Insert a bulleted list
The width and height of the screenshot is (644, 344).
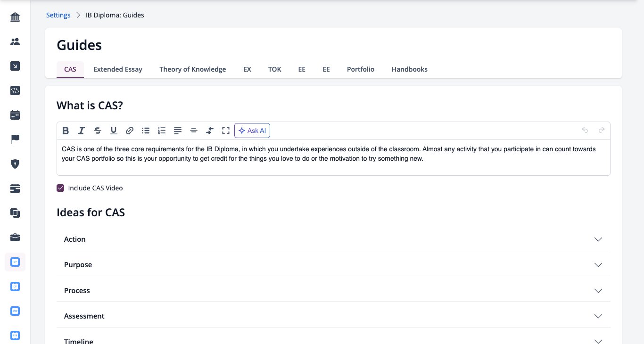(146, 131)
